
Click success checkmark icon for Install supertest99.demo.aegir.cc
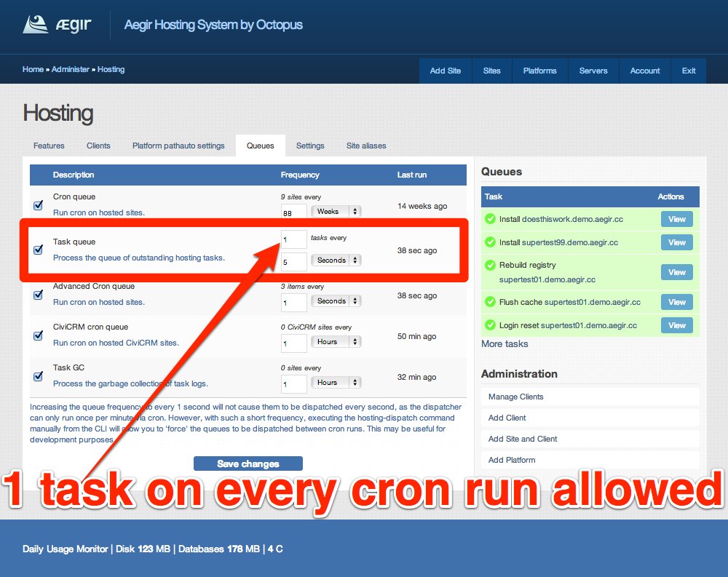point(490,242)
